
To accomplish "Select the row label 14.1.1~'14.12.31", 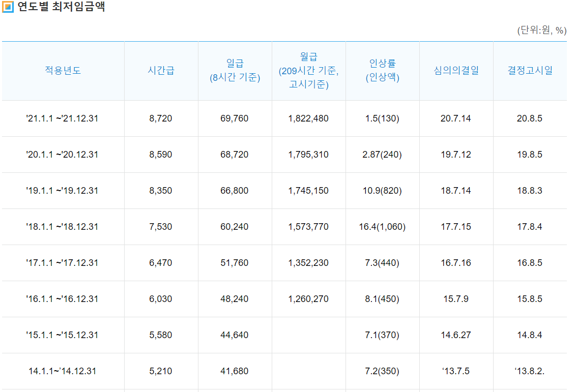I will [x=63, y=371].
